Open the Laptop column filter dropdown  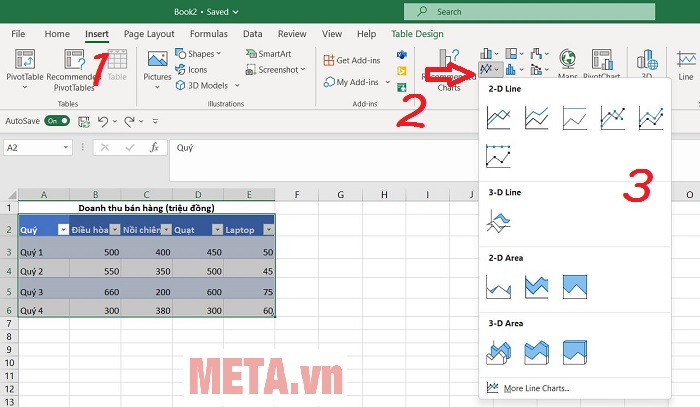(269, 230)
